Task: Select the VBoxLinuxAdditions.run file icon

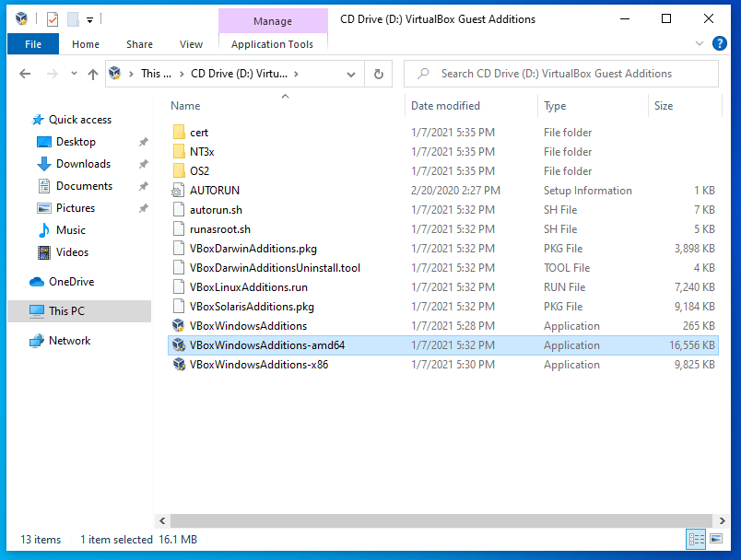Action: point(179,287)
